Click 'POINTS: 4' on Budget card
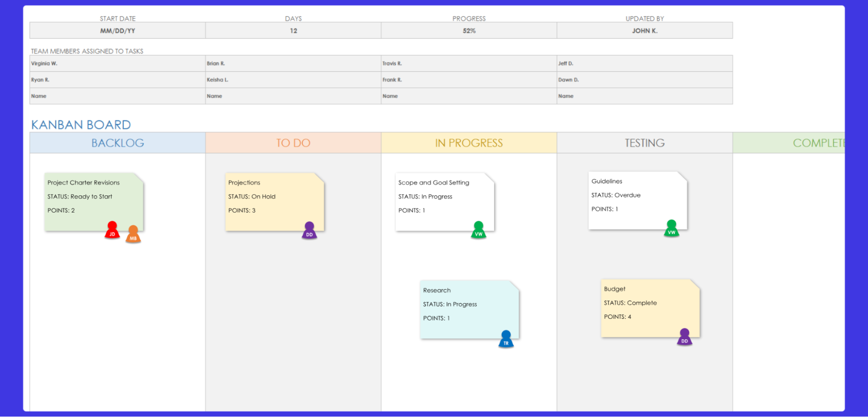Screen dimensions: 868x417 617,317
